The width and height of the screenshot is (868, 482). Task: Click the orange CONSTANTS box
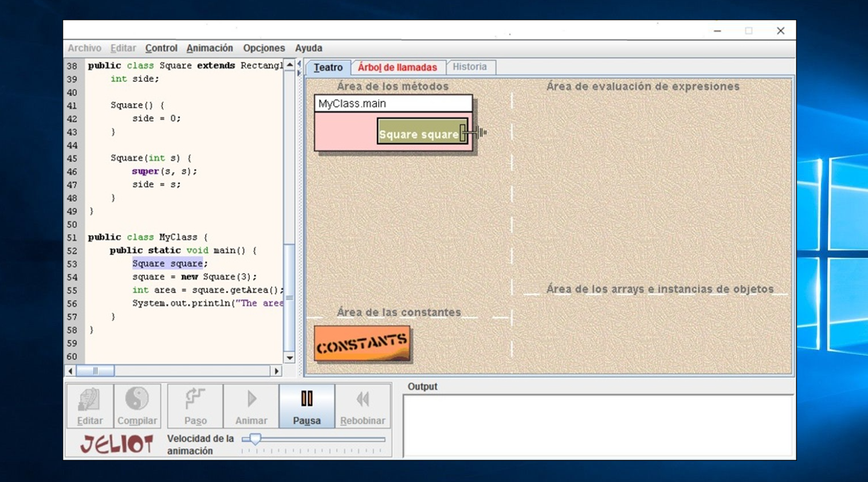click(362, 344)
